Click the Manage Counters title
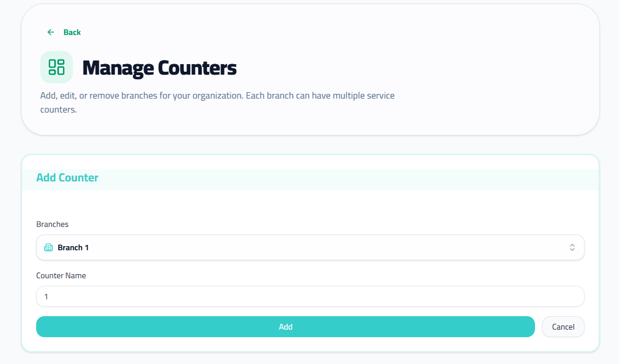The height and width of the screenshot is (364, 619). 159,68
